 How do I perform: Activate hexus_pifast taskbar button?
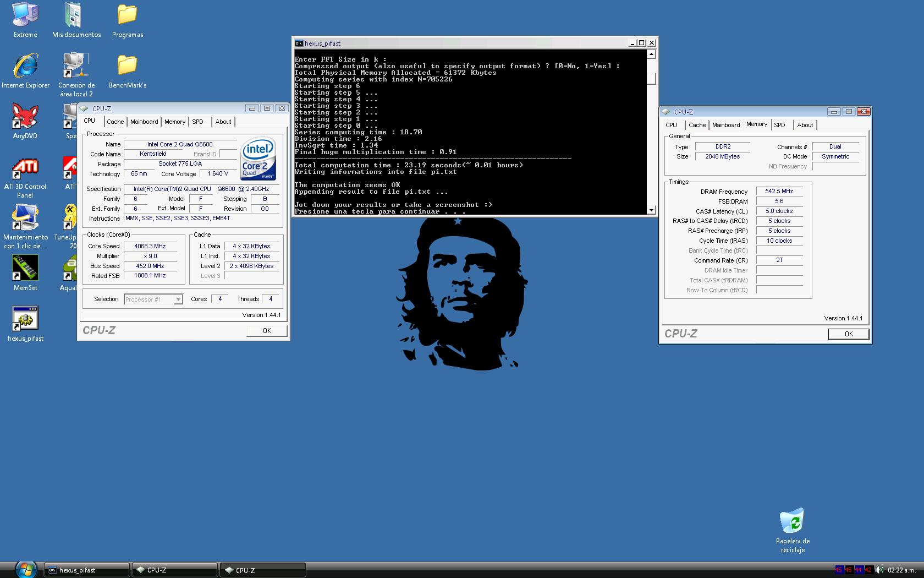pos(86,570)
